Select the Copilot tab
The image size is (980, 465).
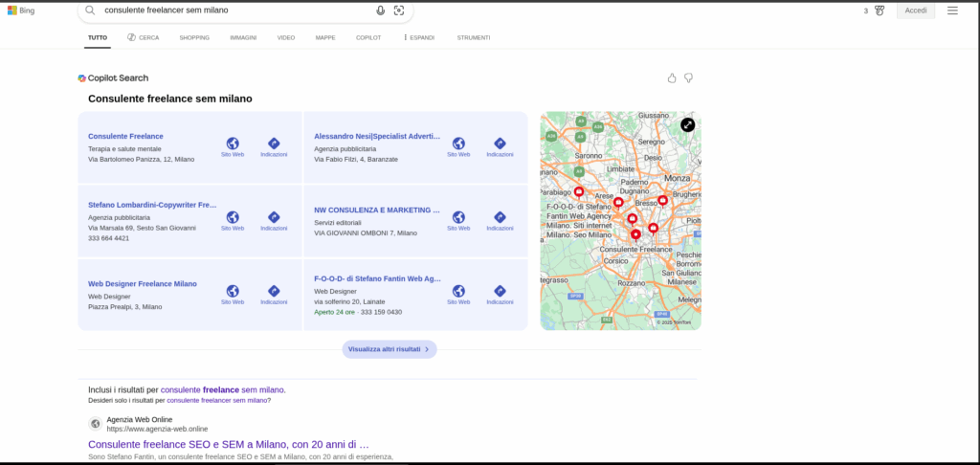pyautogui.click(x=368, y=37)
